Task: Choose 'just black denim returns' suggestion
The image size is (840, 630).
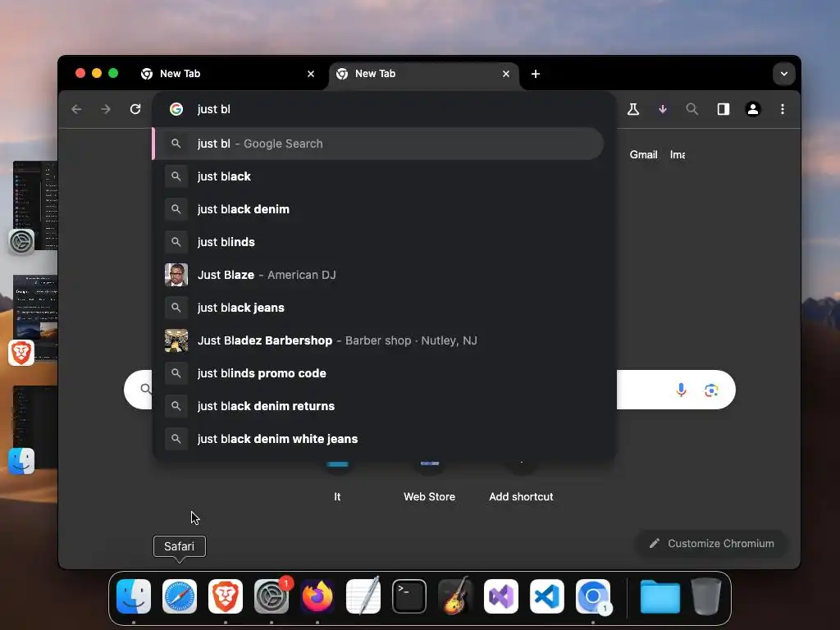Action: [x=378, y=406]
